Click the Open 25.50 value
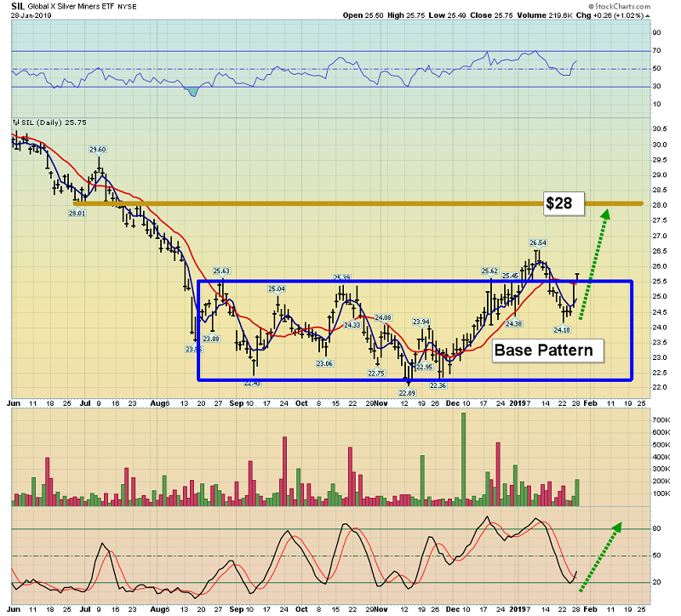681x616 pixels. click(363, 15)
